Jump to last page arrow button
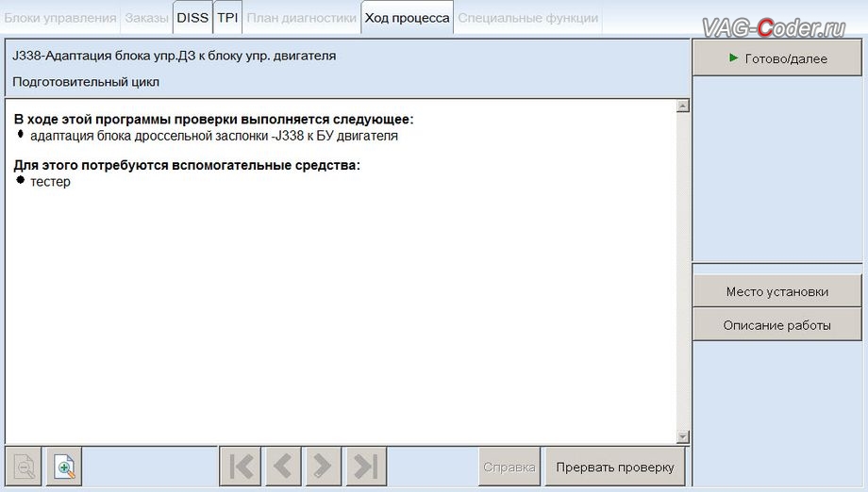 (366, 467)
